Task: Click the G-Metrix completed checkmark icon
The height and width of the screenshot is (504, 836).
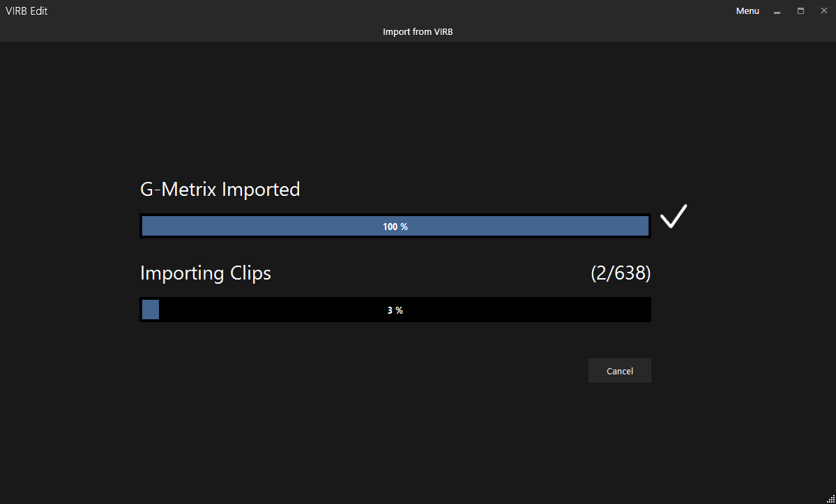Action: (674, 216)
